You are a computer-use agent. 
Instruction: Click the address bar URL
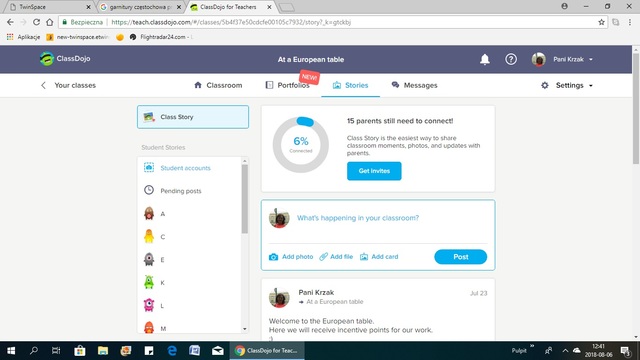(x=231, y=22)
